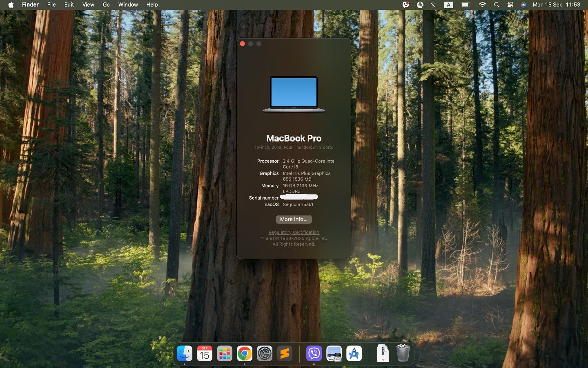Click the MacBook Pro title text
This screenshot has height=368, width=588.
294,138
